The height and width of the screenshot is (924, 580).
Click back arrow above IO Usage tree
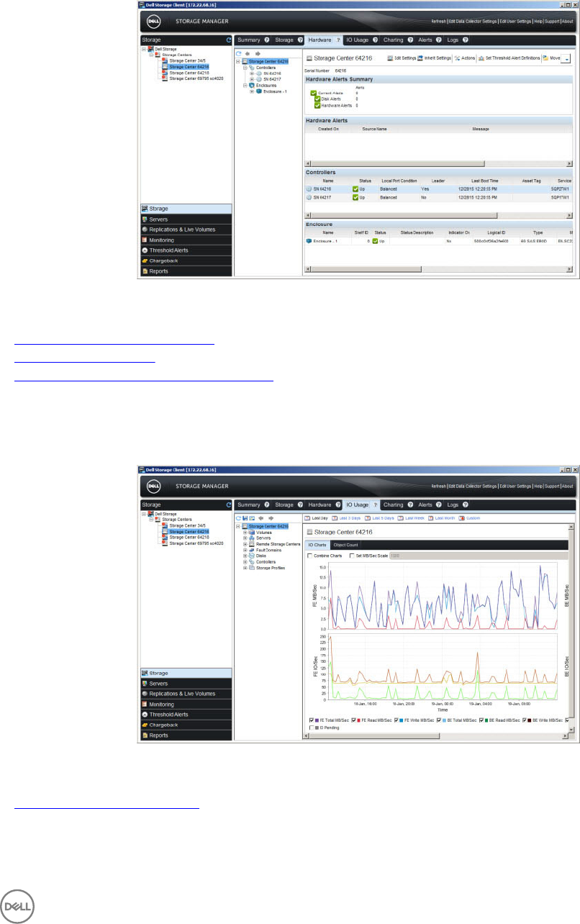(262, 517)
